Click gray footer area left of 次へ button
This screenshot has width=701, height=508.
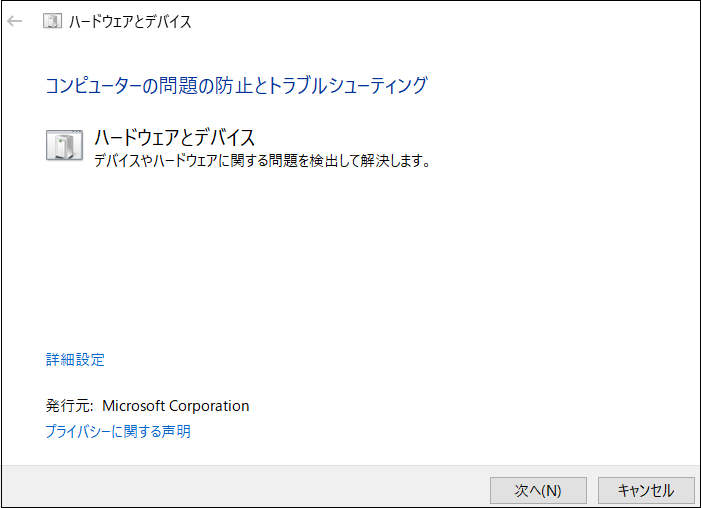tap(250, 490)
